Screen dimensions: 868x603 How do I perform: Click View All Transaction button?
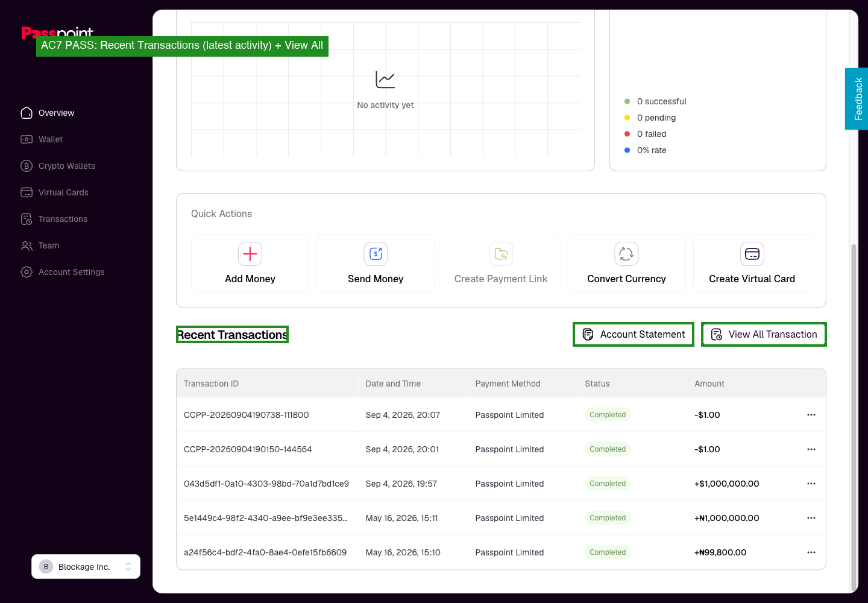pyautogui.click(x=764, y=335)
